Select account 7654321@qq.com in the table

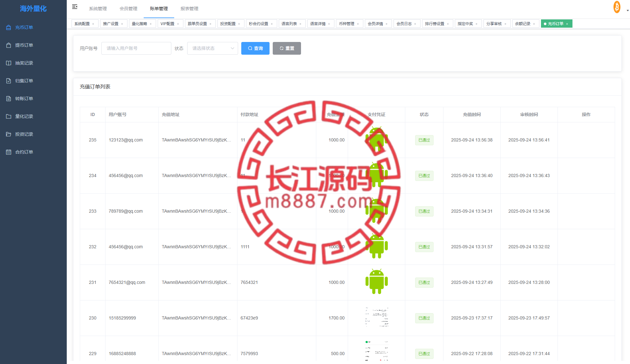(127, 283)
